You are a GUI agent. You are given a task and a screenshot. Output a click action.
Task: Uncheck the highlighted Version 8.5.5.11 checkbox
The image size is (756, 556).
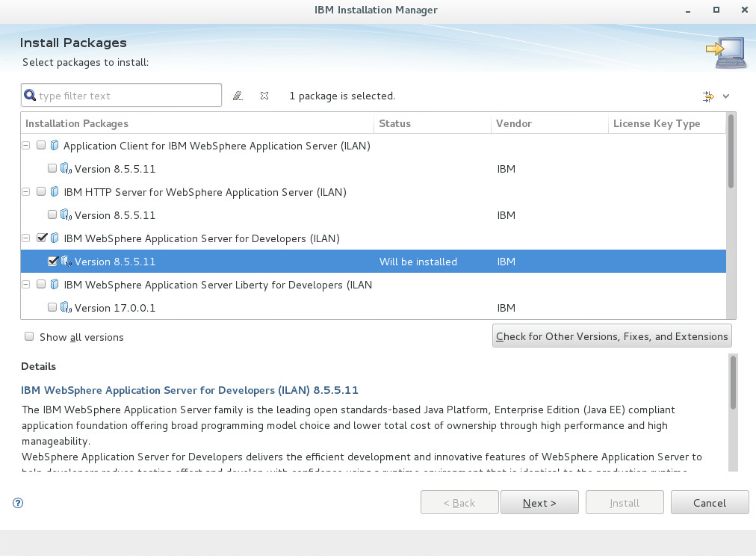(x=52, y=261)
